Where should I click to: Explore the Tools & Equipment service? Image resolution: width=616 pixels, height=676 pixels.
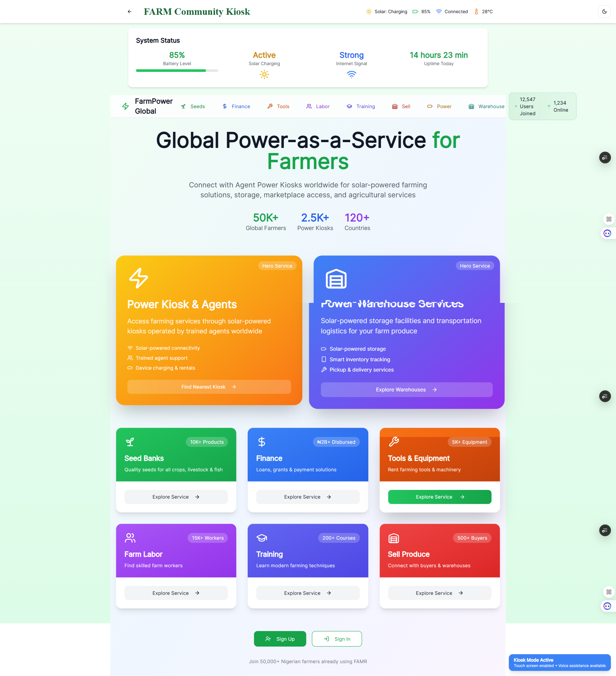point(439,497)
